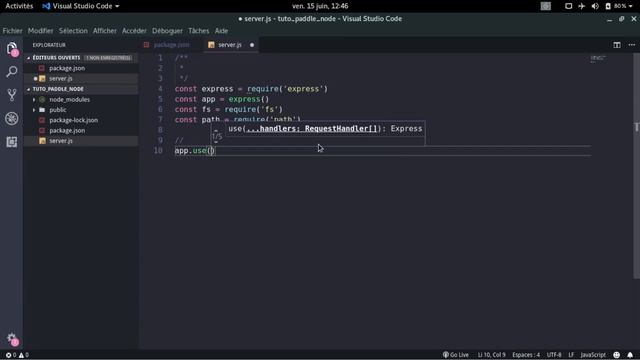
Task: Open the Explorer view in activity bar
Action: point(12,49)
